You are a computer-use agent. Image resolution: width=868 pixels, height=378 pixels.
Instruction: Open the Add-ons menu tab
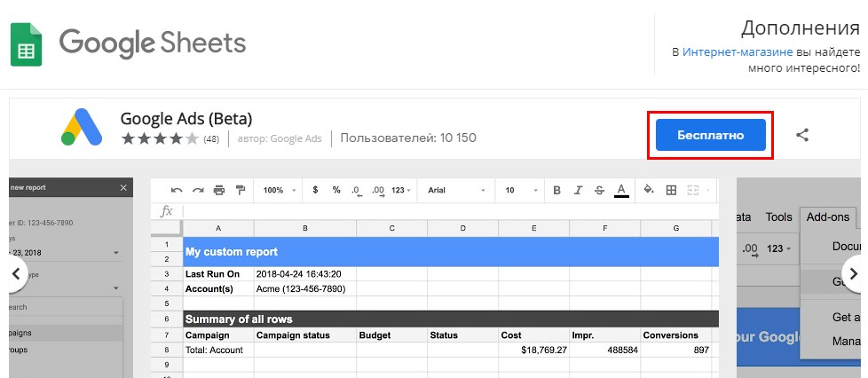pos(827,217)
